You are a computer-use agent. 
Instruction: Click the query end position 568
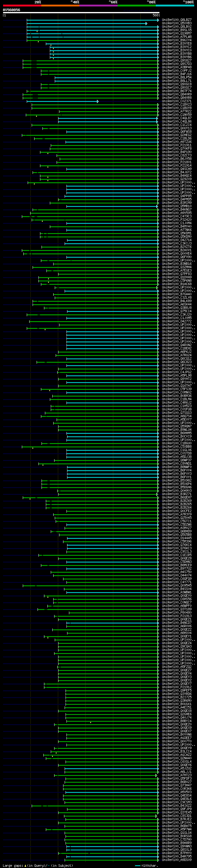click(x=155, y=15)
